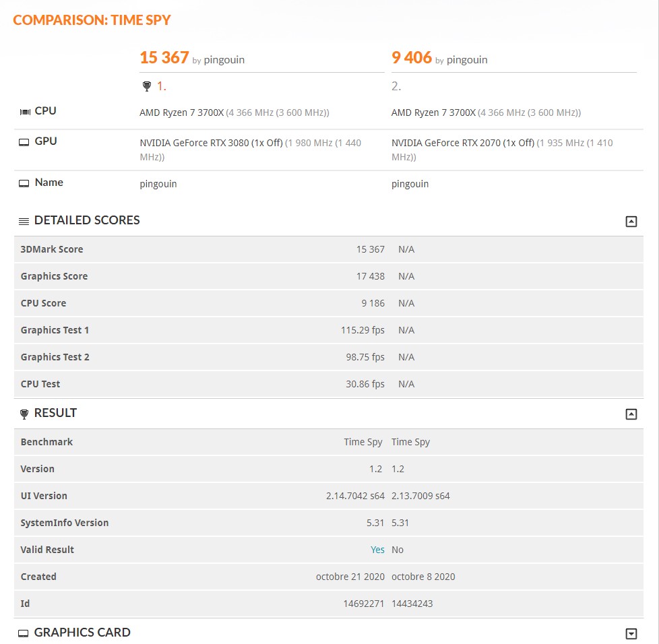Image resolution: width=659 pixels, height=644 pixels.
Task: Click the N/A value in CPU Test row
Action: 406,384
